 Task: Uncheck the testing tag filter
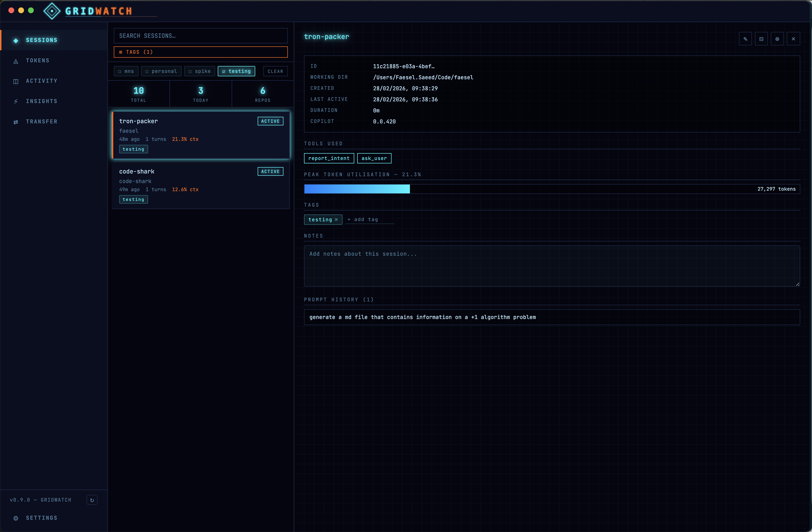pyautogui.click(x=236, y=71)
